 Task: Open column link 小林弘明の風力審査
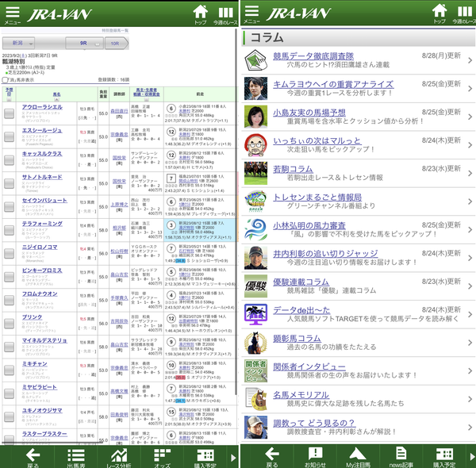309,225
